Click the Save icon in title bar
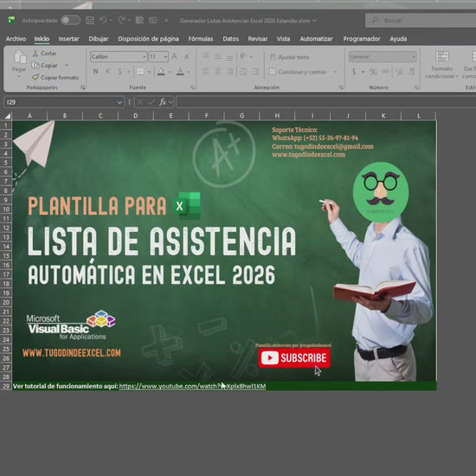 pos(89,21)
